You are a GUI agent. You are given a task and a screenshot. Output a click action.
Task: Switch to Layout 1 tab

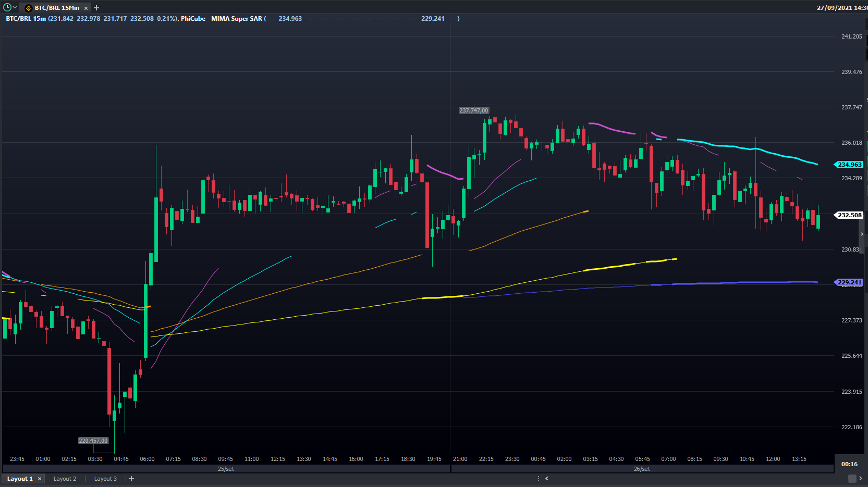20,479
